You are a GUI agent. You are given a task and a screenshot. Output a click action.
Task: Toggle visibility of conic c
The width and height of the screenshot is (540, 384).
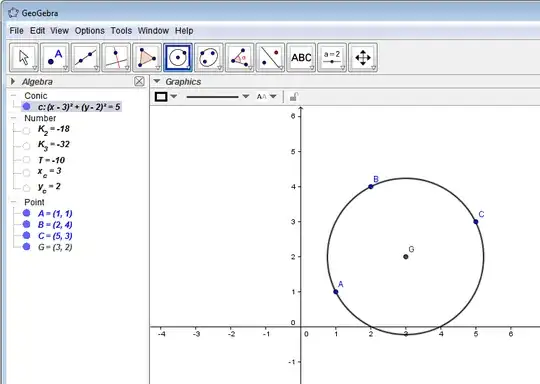27,107
